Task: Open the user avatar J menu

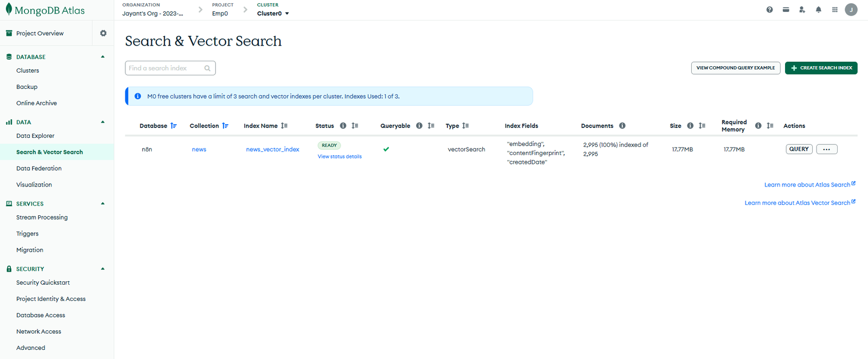Action: [x=851, y=10]
